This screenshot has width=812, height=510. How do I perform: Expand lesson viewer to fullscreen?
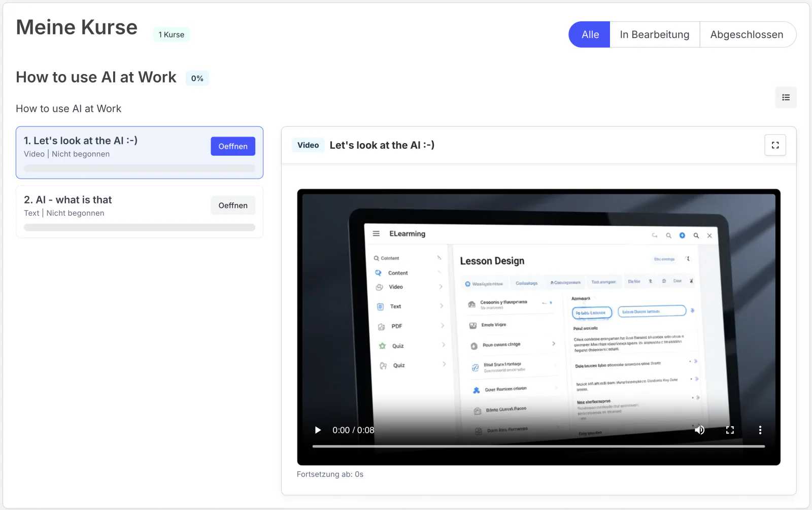[x=775, y=145]
